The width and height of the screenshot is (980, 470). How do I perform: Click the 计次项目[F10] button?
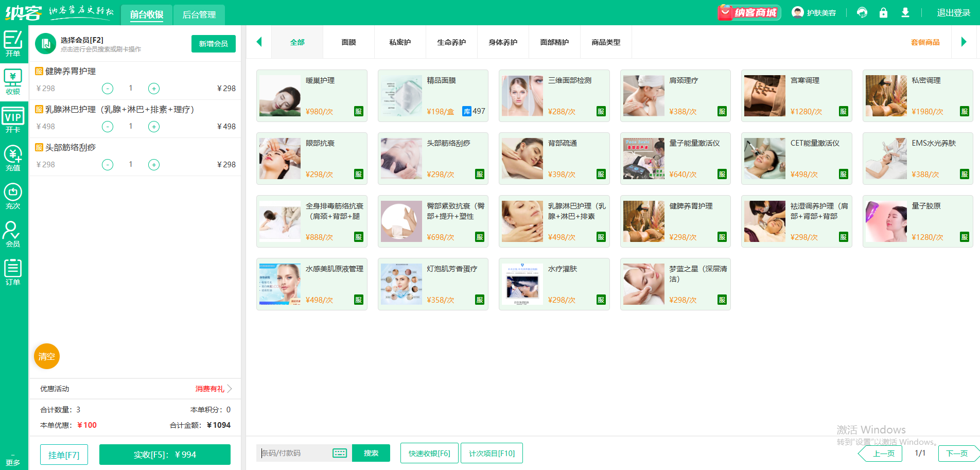[492, 453]
